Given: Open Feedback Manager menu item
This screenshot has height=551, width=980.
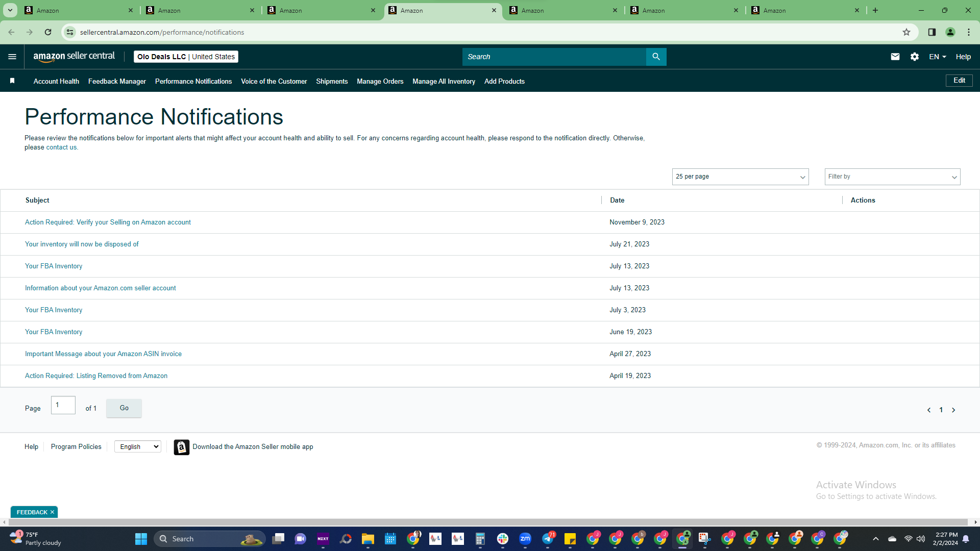Looking at the screenshot, I should 117,81.
